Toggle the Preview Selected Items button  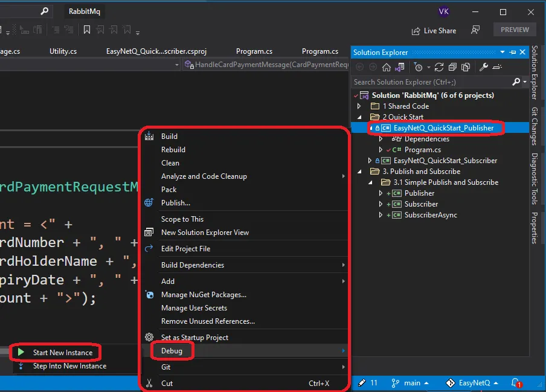(496, 67)
